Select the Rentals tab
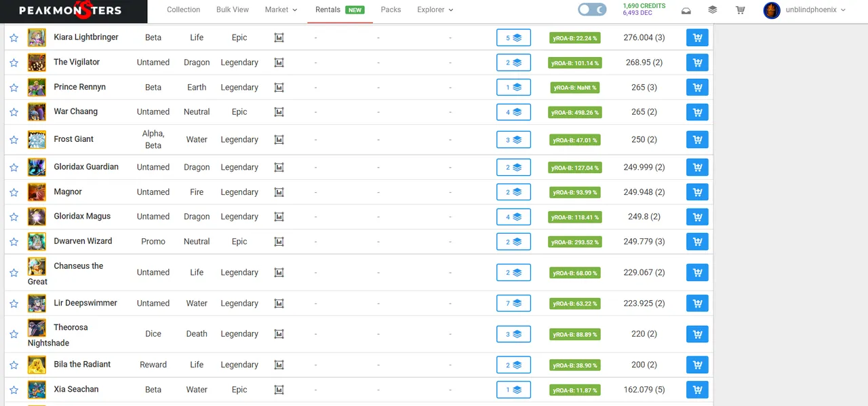 click(x=340, y=10)
